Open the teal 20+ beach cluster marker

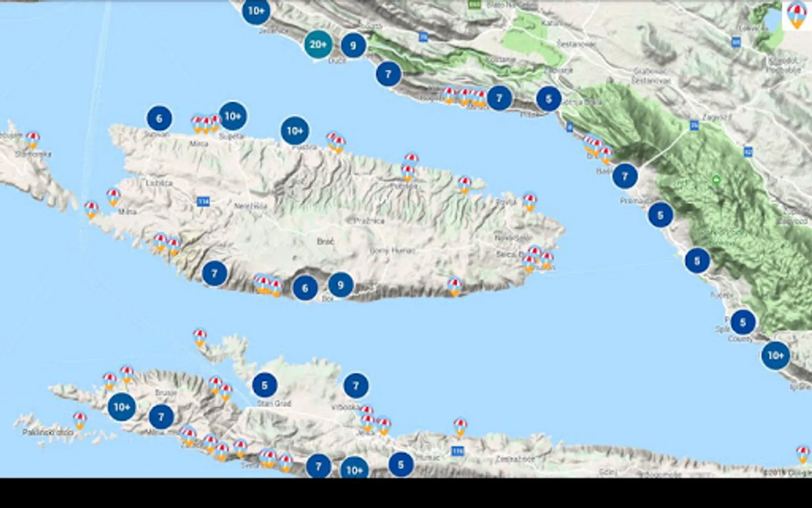(318, 45)
